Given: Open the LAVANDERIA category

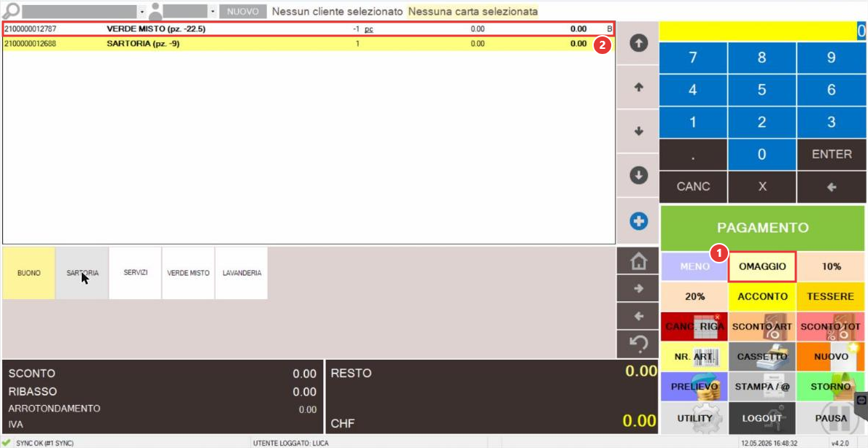Looking at the screenshot, I should 241,274.
